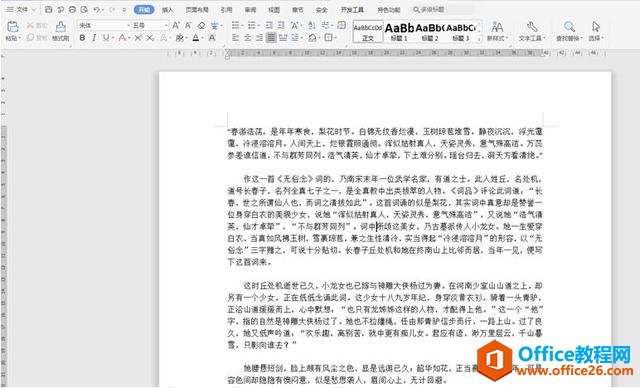Switch to the 视图 ribbon tab
This screenshot has height=388, width=640.
(x=274, y=9)
